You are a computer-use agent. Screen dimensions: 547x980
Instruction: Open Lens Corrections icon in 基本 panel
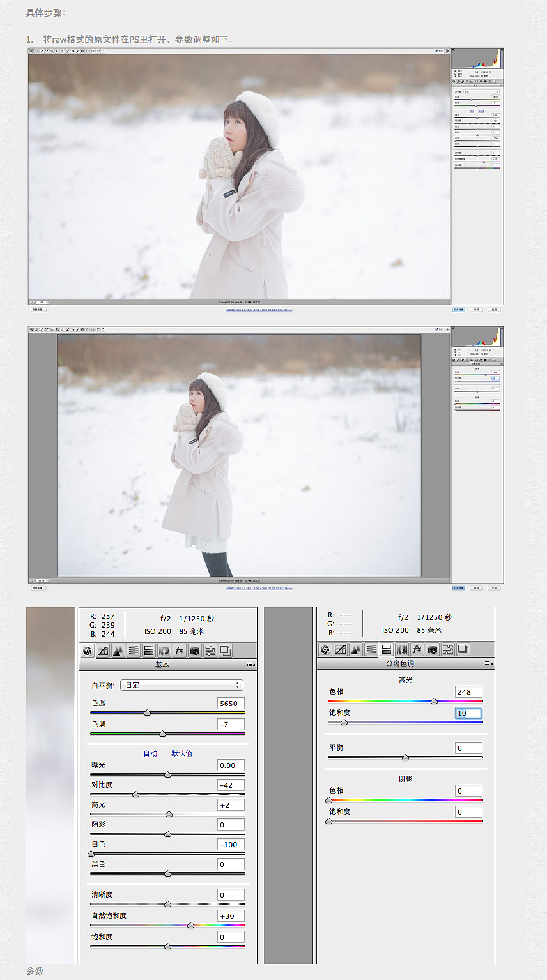tap(164, 651)
